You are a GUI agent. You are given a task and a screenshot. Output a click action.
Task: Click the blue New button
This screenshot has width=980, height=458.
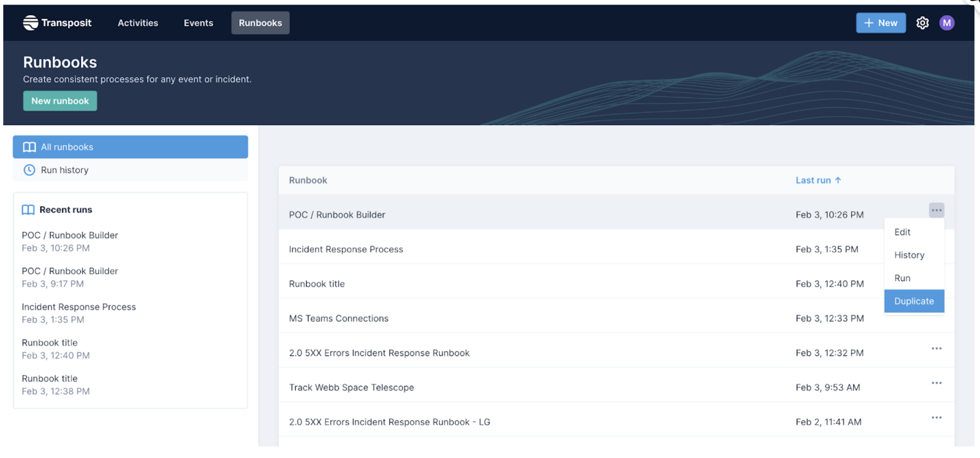pos(880,23)
